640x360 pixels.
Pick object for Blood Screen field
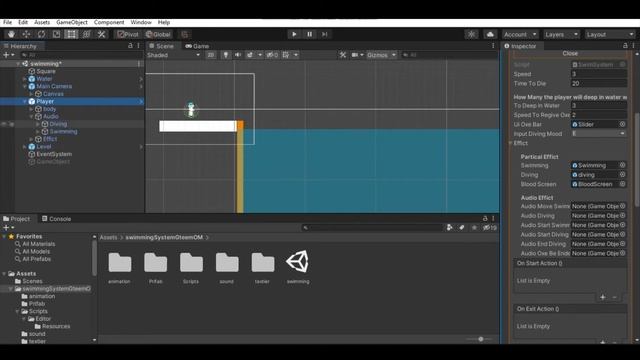(622, 184)
